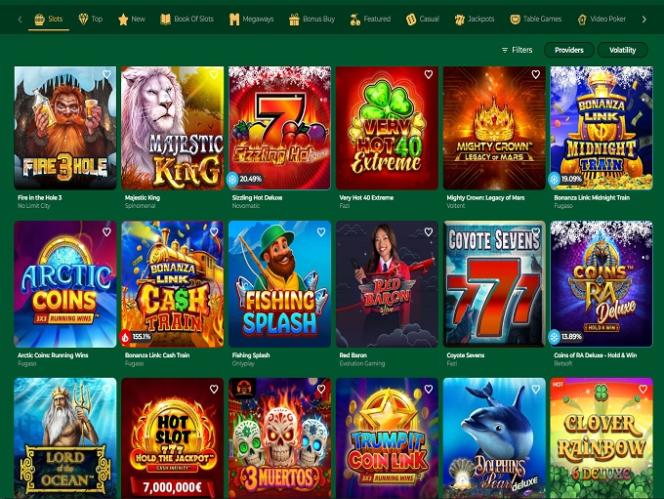Switch to the Table Games tab

(x=536, y=19)
